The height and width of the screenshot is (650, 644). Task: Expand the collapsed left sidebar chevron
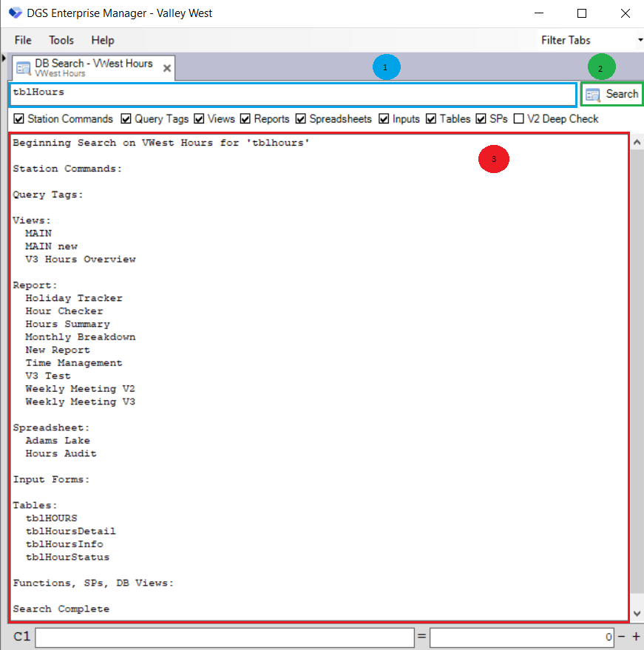coord(5,57)
